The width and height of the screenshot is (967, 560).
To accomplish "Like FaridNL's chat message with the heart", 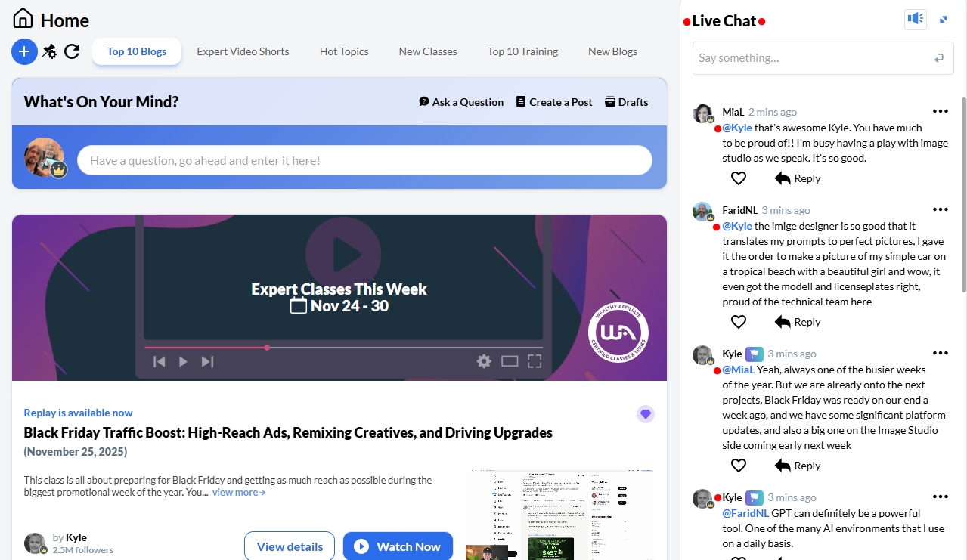I will pos(738,321).
